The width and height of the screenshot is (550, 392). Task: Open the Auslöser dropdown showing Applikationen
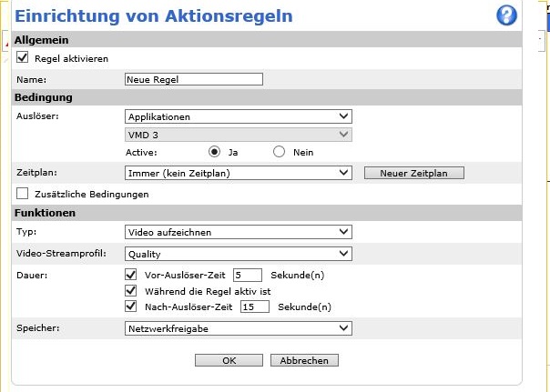238,116
